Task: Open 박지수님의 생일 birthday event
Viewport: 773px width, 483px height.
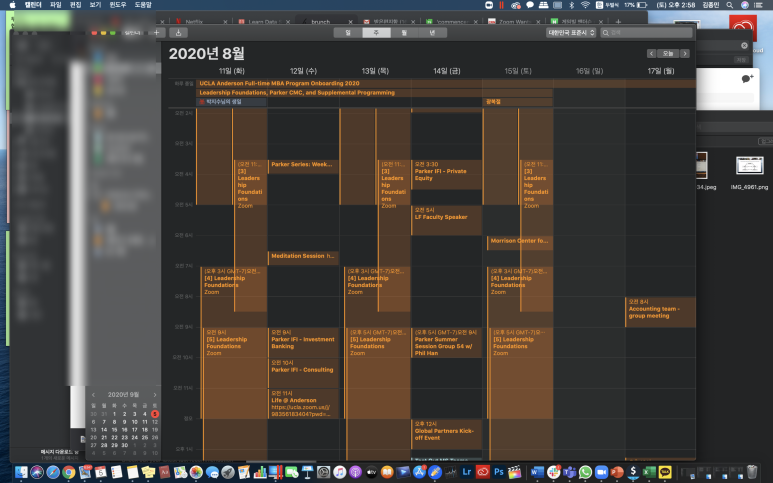Action: pyautogui.click(x=231, y=102)
